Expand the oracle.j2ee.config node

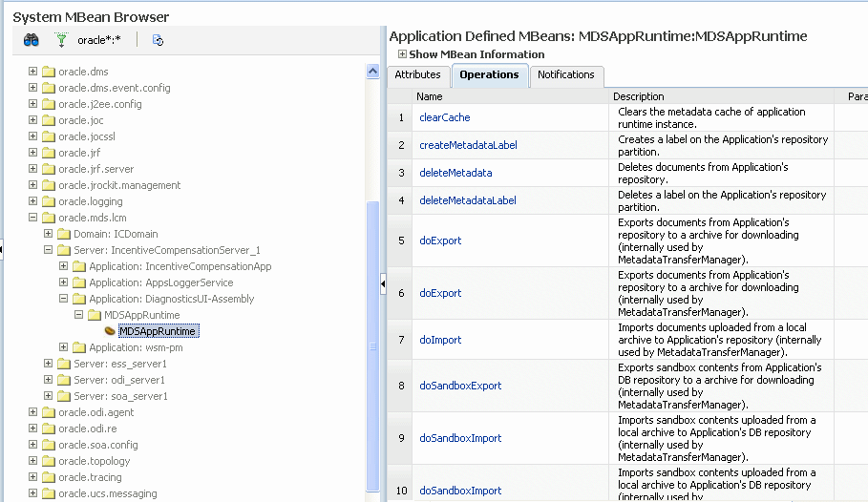(x=32, y=103)
